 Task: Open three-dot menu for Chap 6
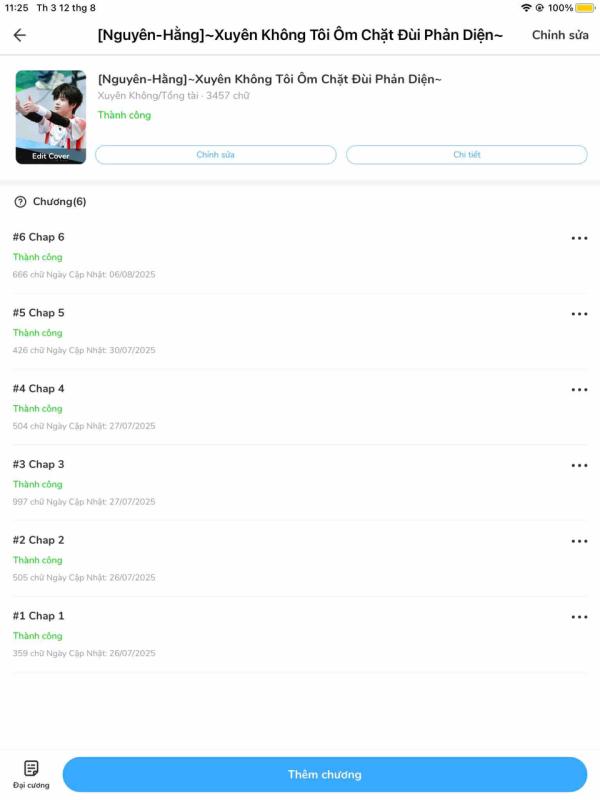pyautogui.click(x=579, y=238)
